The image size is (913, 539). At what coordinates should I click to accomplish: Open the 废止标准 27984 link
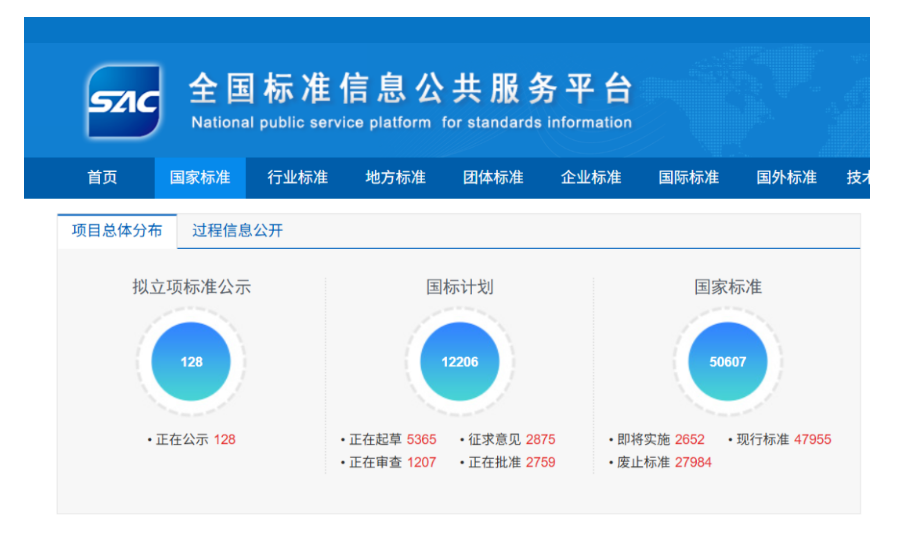(x=660, y=462)
